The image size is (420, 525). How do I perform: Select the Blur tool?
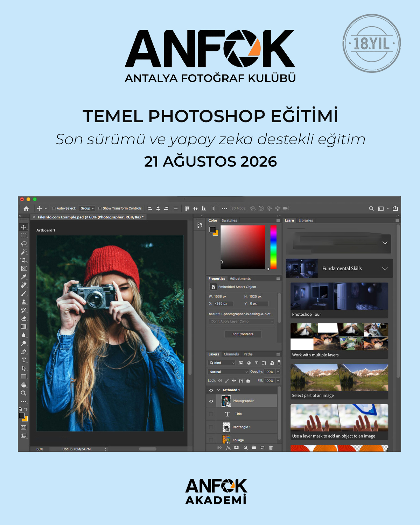(23, 335)
